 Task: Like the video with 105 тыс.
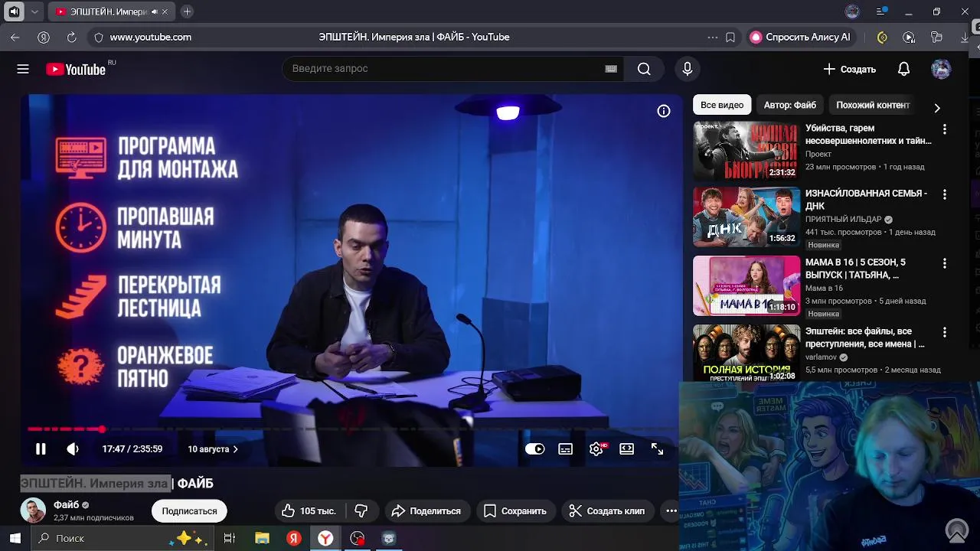[x=309, y=510]
